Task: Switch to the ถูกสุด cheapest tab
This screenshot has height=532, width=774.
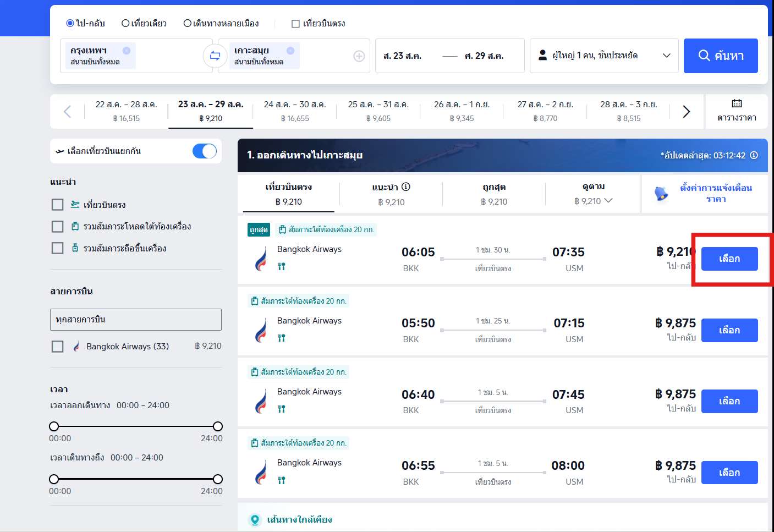Action: tap(493, 194)
